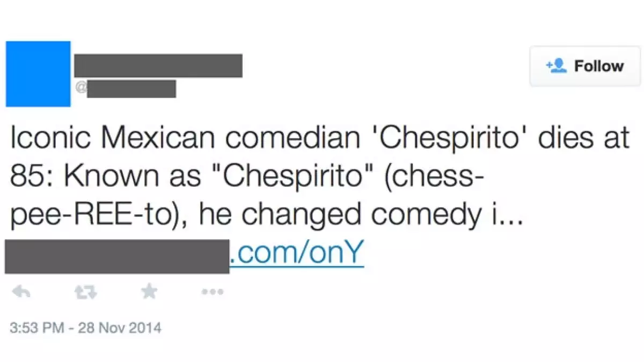
Task: Reply to the tweet using arrow icon
Action: pos(21,291)
